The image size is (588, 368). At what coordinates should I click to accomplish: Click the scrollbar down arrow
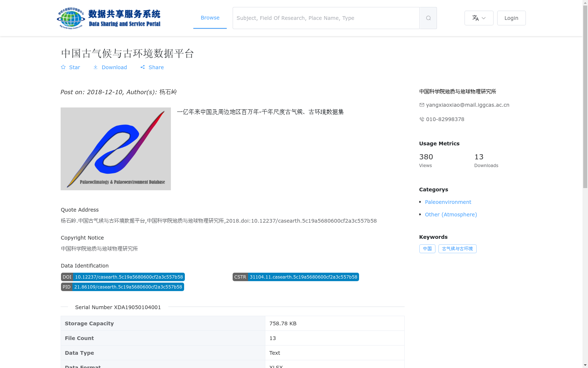point(585,365)
